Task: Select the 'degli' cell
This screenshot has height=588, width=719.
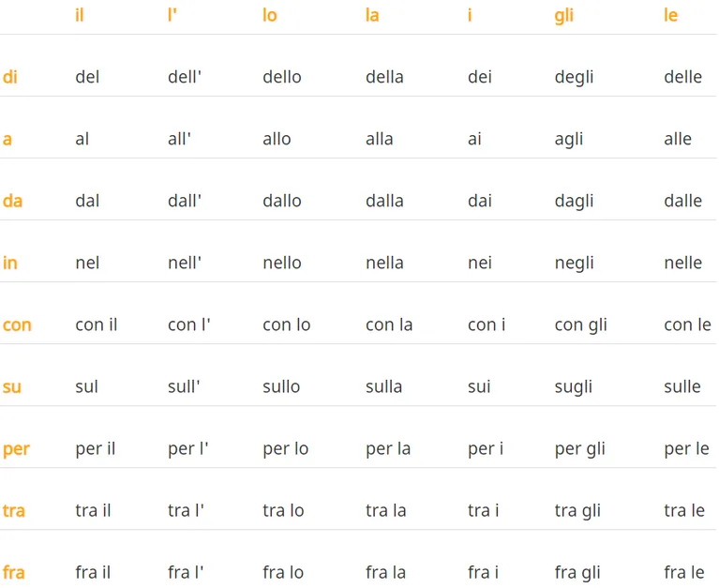Action: [574, 77]
